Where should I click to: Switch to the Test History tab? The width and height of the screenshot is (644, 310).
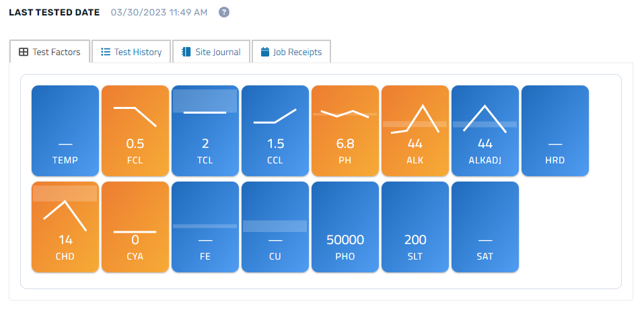(131, 51)
